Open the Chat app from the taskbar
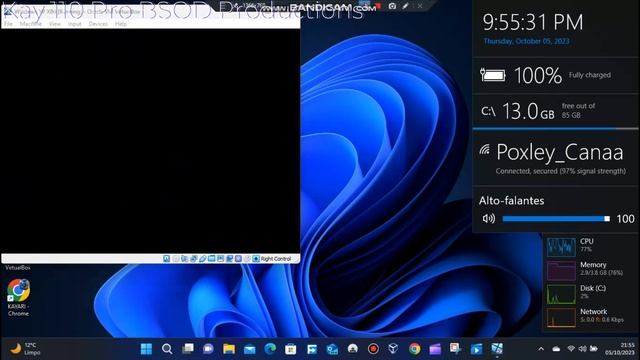This screenshot has height=360, width=640. coord(208,349)
